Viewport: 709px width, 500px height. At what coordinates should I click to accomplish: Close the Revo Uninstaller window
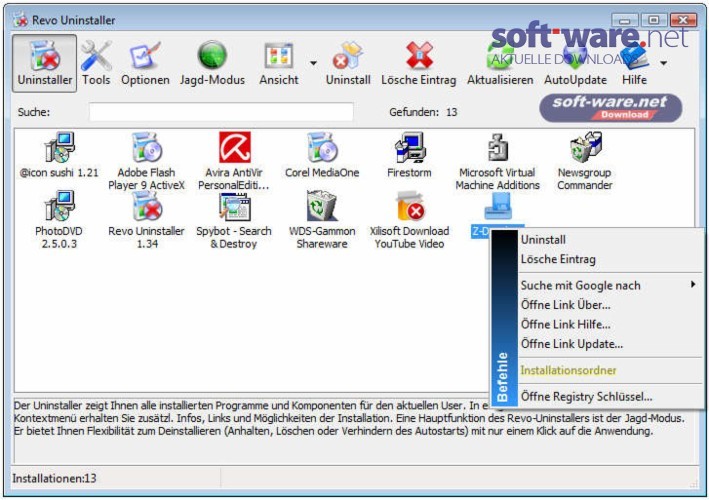(683, 20)
